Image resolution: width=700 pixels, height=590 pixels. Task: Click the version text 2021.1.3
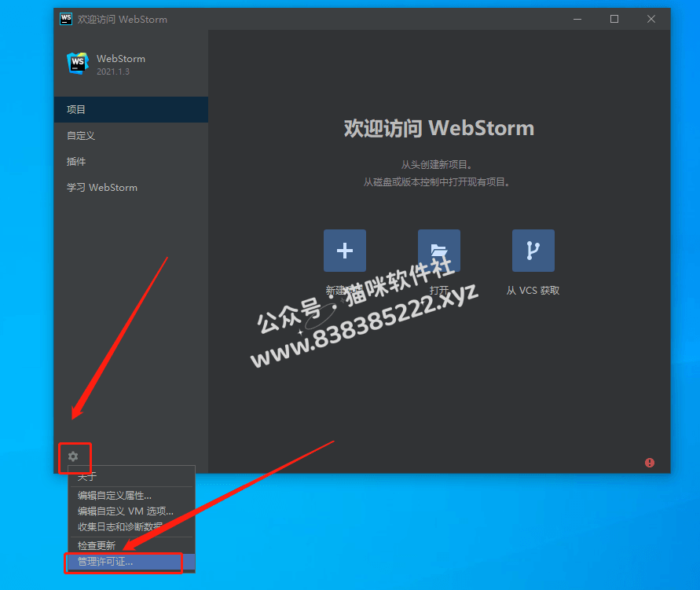tap(113, 71)
